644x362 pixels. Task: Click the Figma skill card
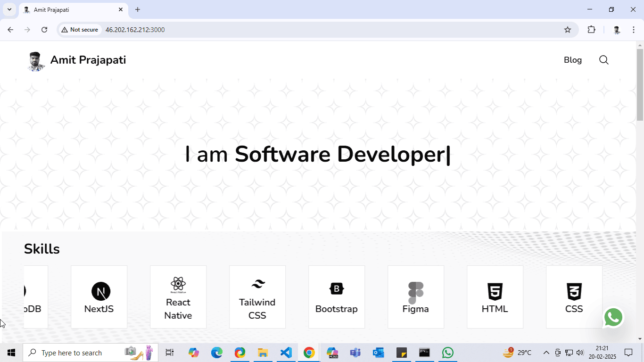point(416,297)
